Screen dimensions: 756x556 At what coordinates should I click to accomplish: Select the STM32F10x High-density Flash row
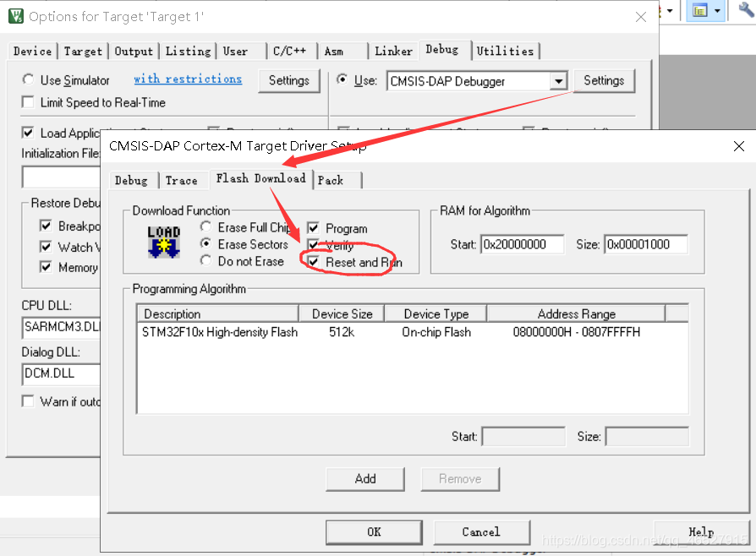[x=412, y=332]
